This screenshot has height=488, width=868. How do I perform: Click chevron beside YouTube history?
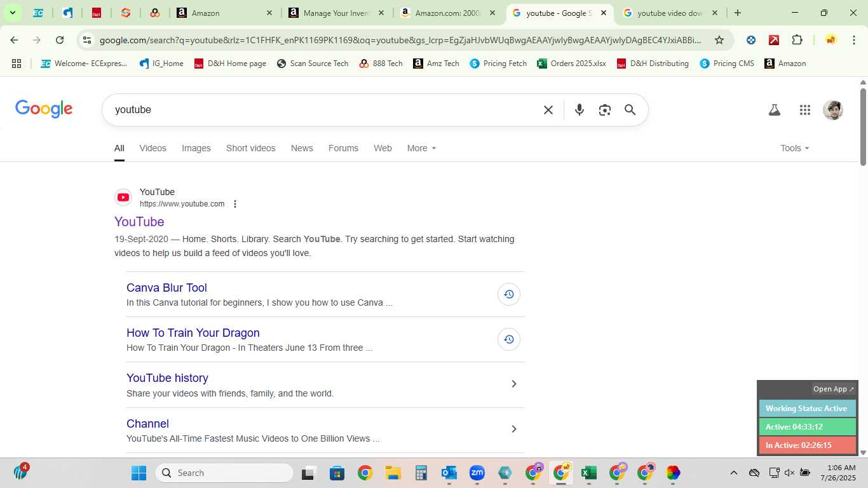[514, 384]
